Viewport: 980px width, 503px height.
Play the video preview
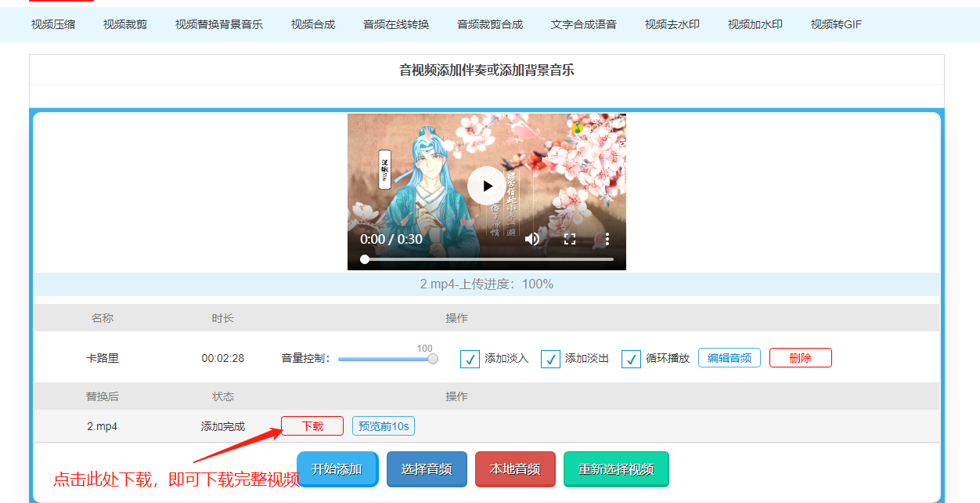point(487,186)
